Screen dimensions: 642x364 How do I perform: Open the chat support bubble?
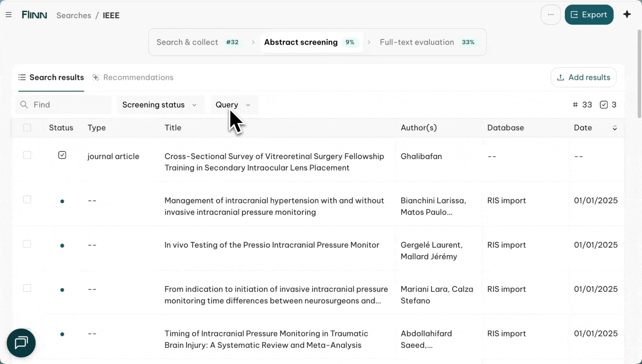[x=21, y=343]
